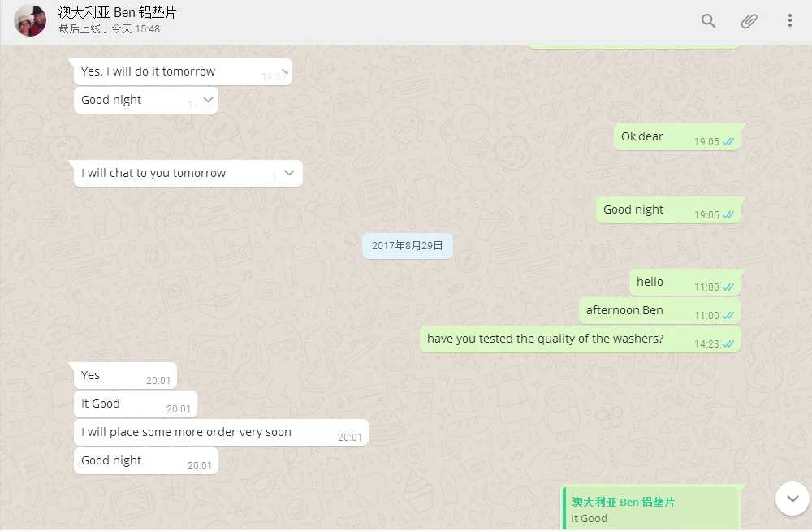This screenshot has height=531, width=812.
Task: Click the contact name 澳大利亚 Ben 铝垫片 header
Action: (117, 12)
